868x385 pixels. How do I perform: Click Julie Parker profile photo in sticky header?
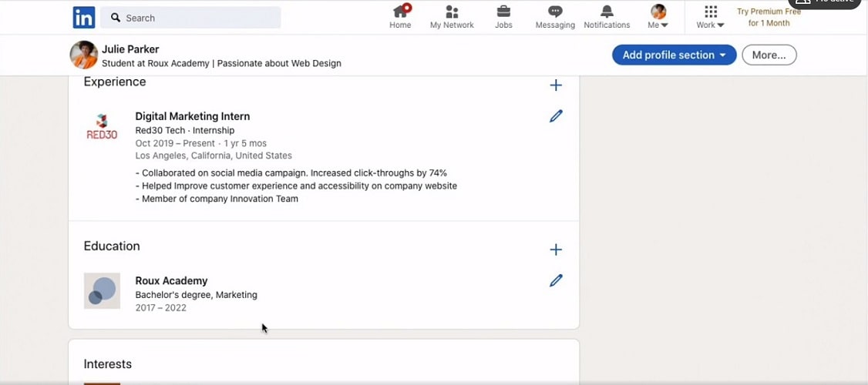(83, 55)
